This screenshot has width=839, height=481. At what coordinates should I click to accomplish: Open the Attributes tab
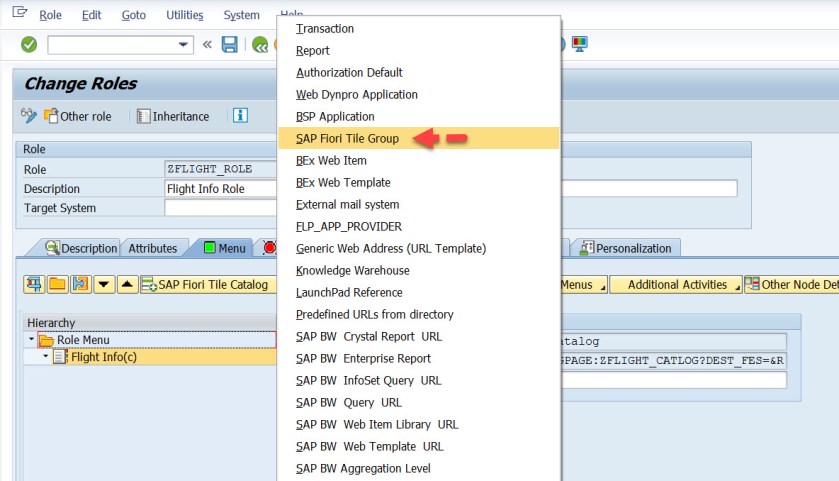152,248
